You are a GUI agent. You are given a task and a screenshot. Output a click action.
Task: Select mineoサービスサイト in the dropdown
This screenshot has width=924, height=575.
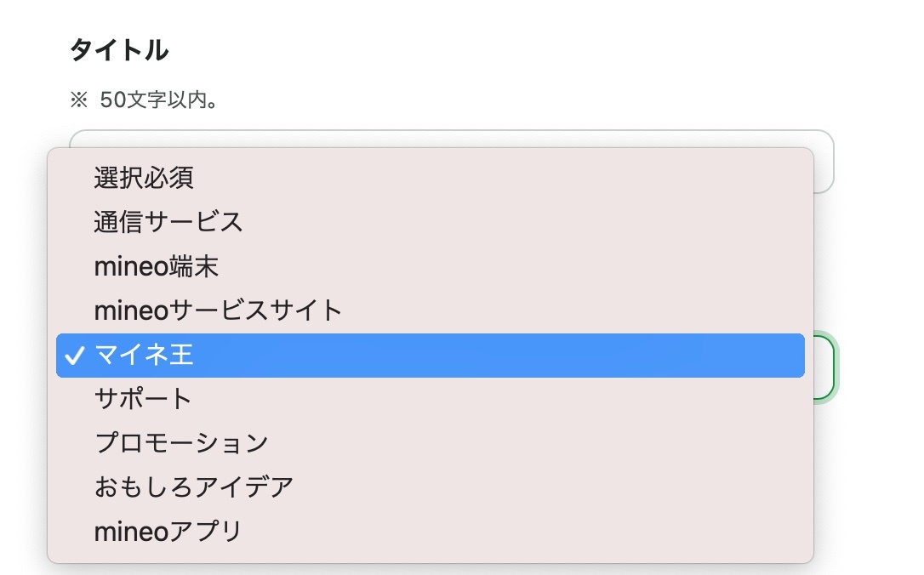pyautogui.click(x=218, y=310)
